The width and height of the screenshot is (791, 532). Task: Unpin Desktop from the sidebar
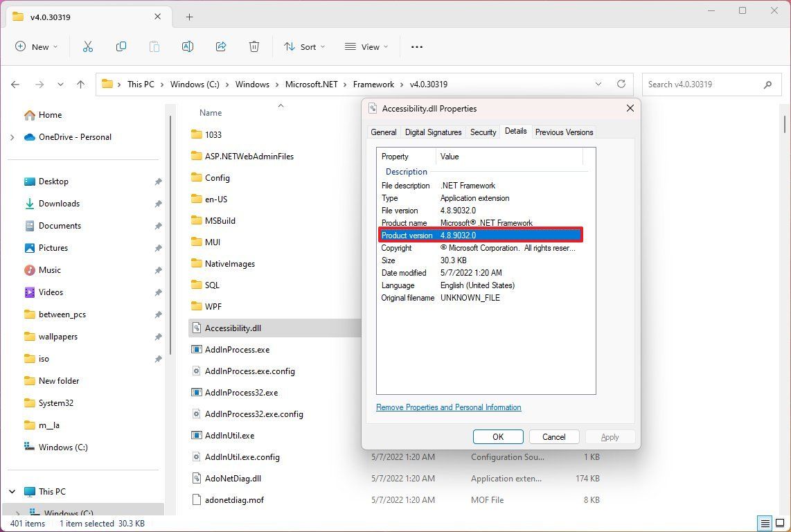158,181
